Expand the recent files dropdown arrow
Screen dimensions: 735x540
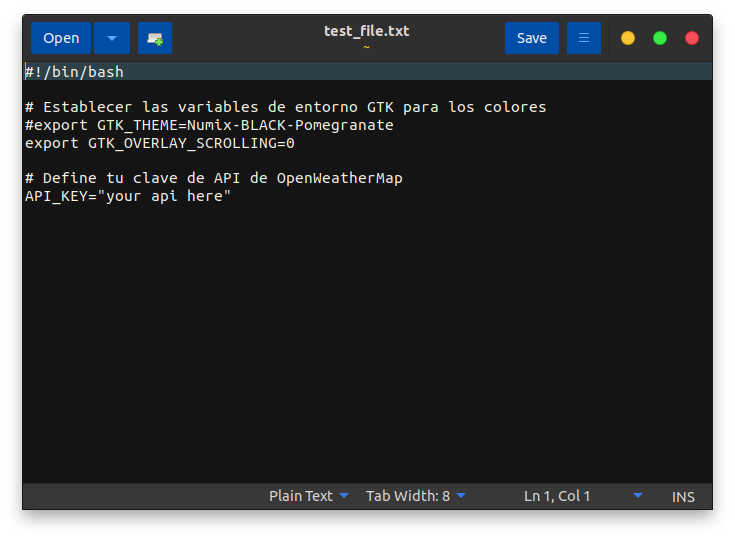pos(112,38)
